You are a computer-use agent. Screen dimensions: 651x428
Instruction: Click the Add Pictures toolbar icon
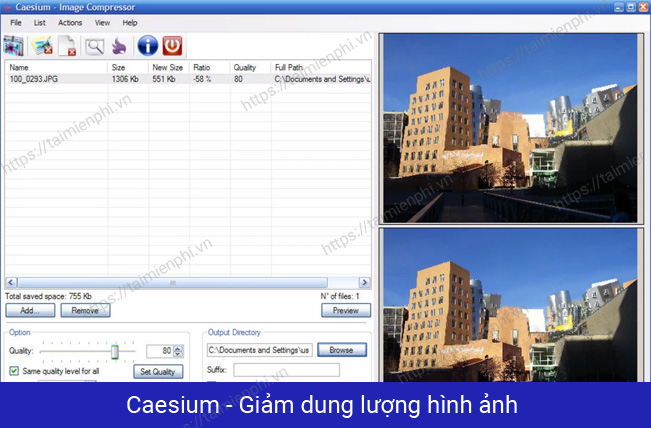pyautogui.click(x=13, y=46)
